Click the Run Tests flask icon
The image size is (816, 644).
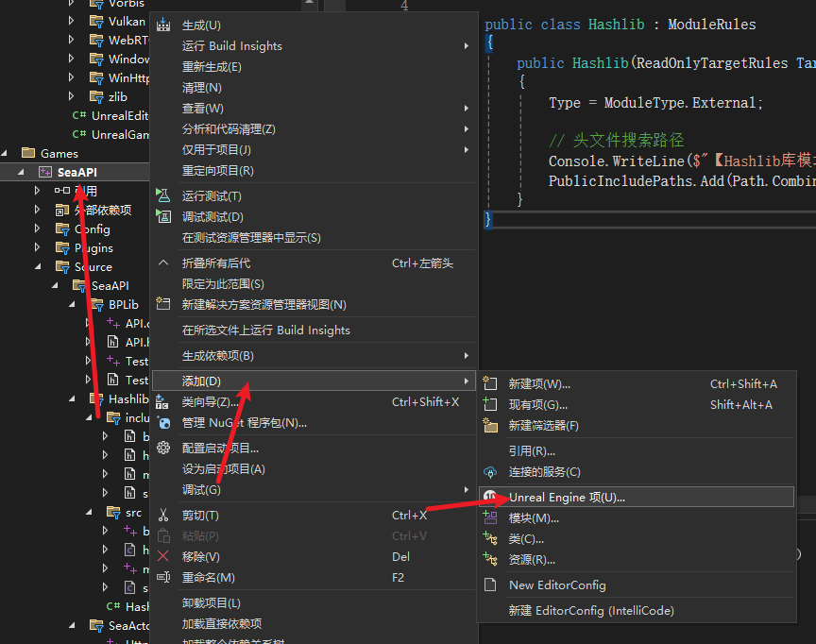tap(163, 195)
